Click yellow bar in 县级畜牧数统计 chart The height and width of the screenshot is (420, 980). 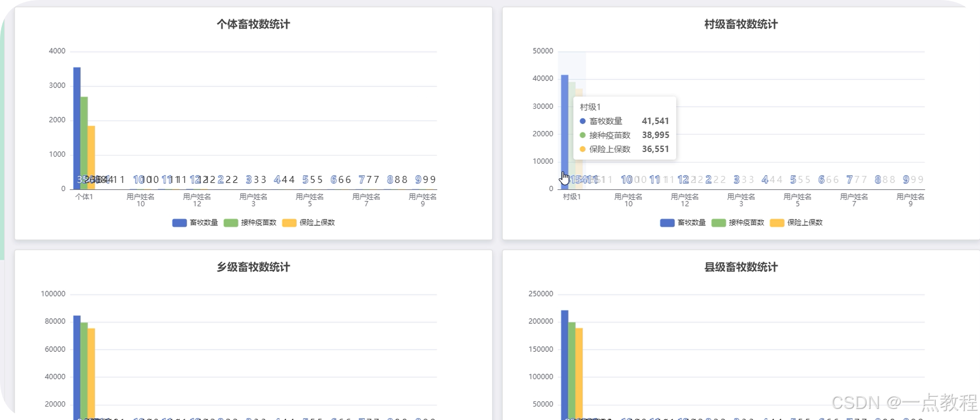tap(579, 374)
